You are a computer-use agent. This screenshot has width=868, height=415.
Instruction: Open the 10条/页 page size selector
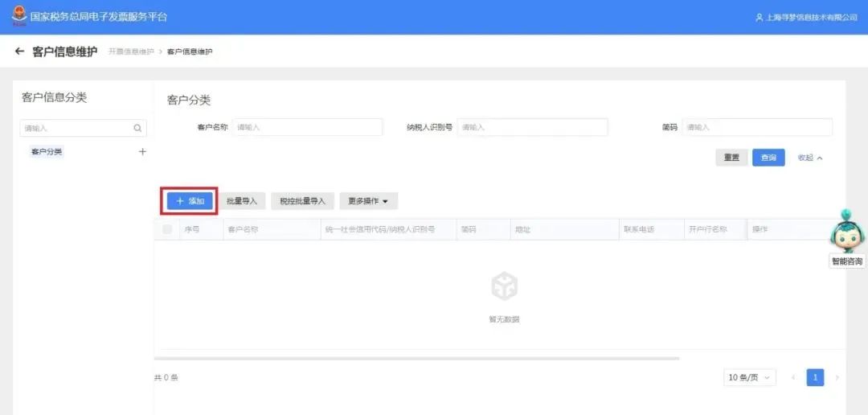[749, 377]
